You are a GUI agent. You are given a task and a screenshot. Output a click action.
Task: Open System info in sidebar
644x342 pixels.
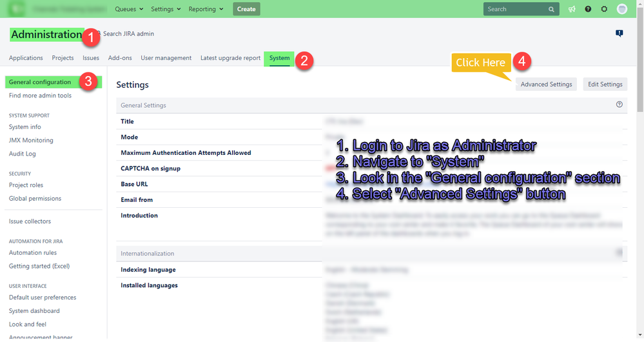[25, 127]
